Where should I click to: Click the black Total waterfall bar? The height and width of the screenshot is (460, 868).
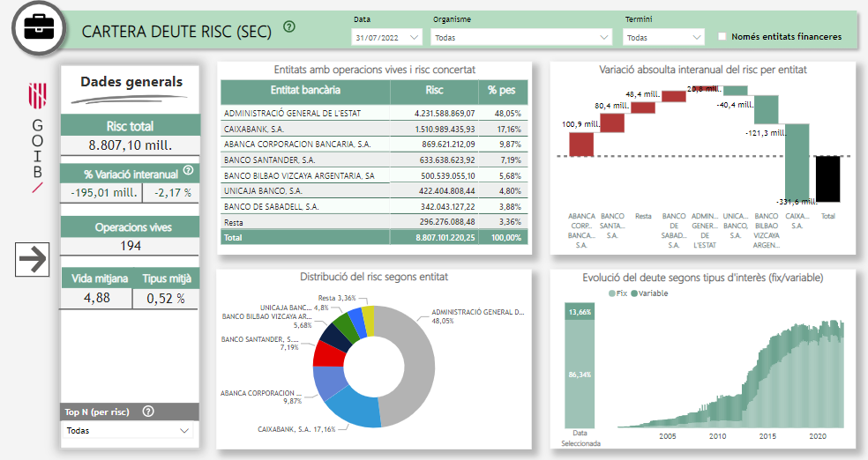[827, 179]
